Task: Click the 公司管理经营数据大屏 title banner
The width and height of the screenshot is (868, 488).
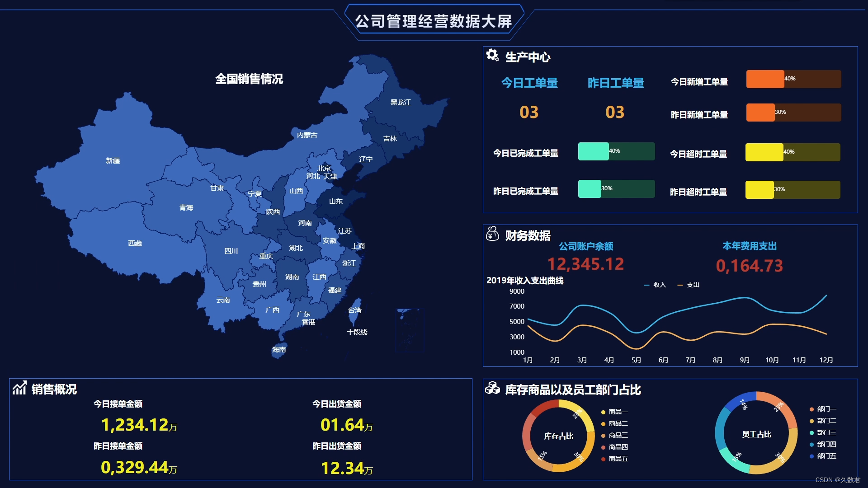Action: click(x=434, y=21)
